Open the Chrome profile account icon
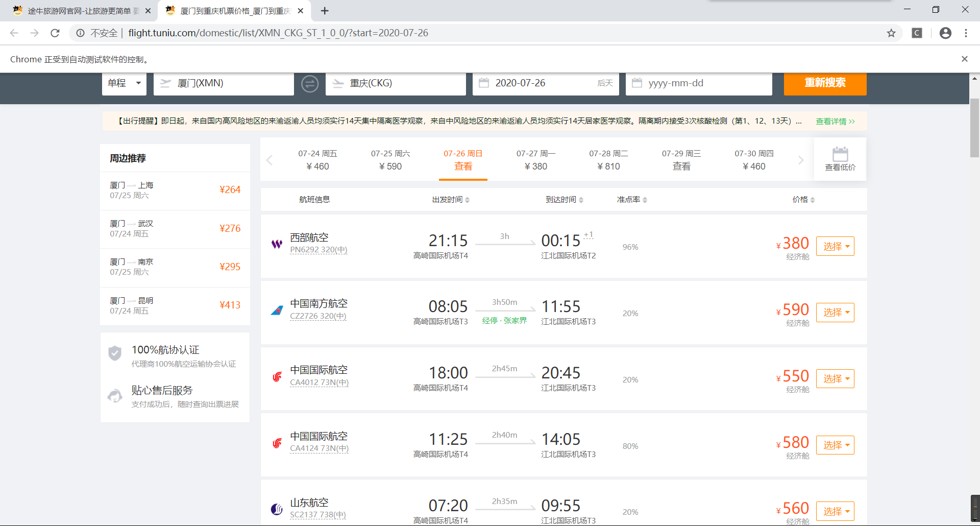Image resolution: width=980 pixels, height=526 pixels. pos(945,33)
